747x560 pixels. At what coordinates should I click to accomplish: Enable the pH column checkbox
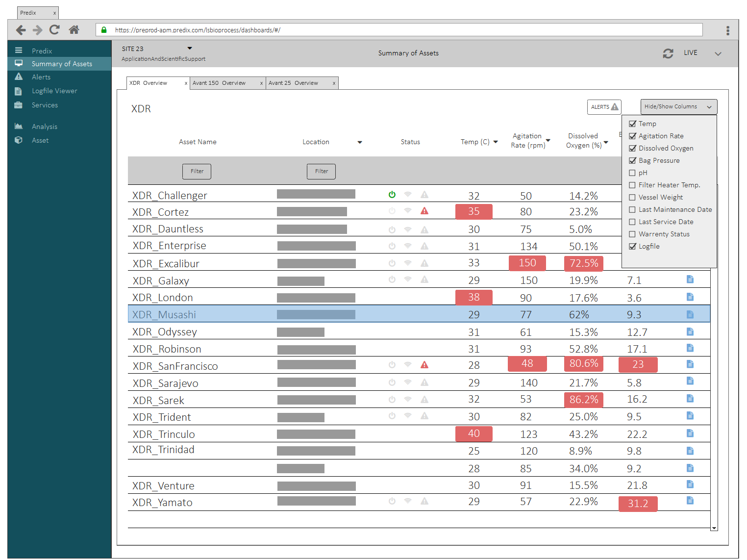tap(632, 173)
